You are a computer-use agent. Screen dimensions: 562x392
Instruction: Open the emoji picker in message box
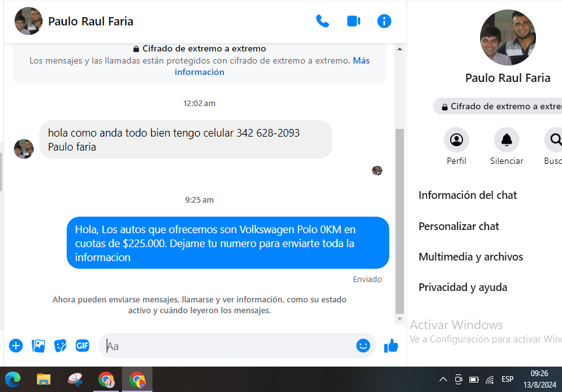click(363, 346)
